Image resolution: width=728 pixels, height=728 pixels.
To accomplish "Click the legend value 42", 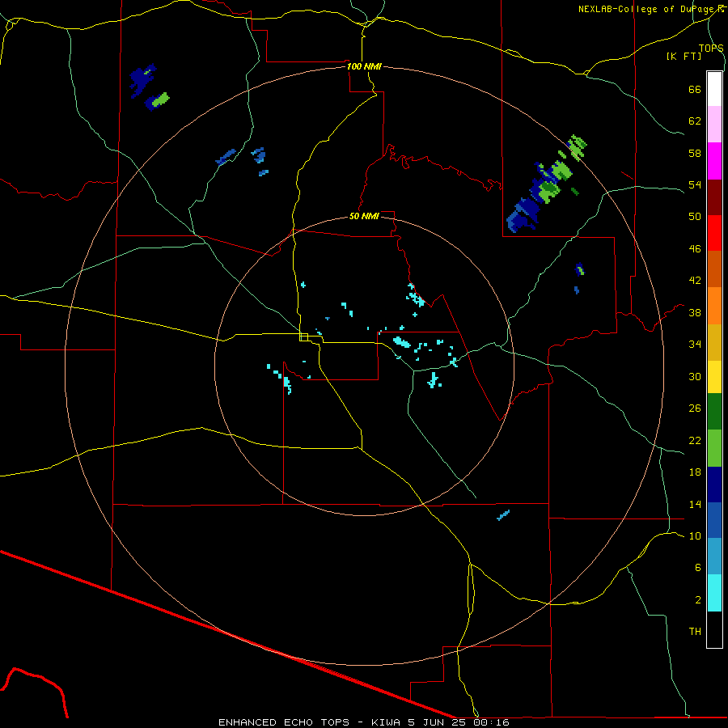I will [695, 280].
